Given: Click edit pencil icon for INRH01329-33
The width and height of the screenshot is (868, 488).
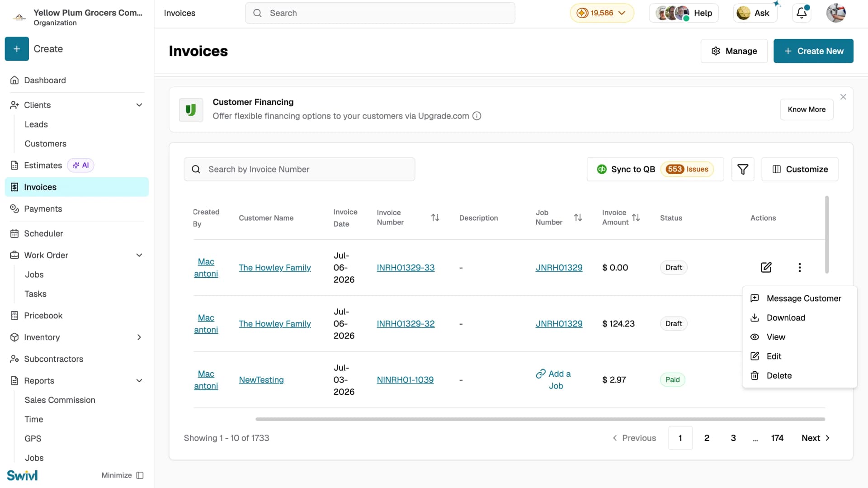Looking at the screenshot, I should point(766,267).
